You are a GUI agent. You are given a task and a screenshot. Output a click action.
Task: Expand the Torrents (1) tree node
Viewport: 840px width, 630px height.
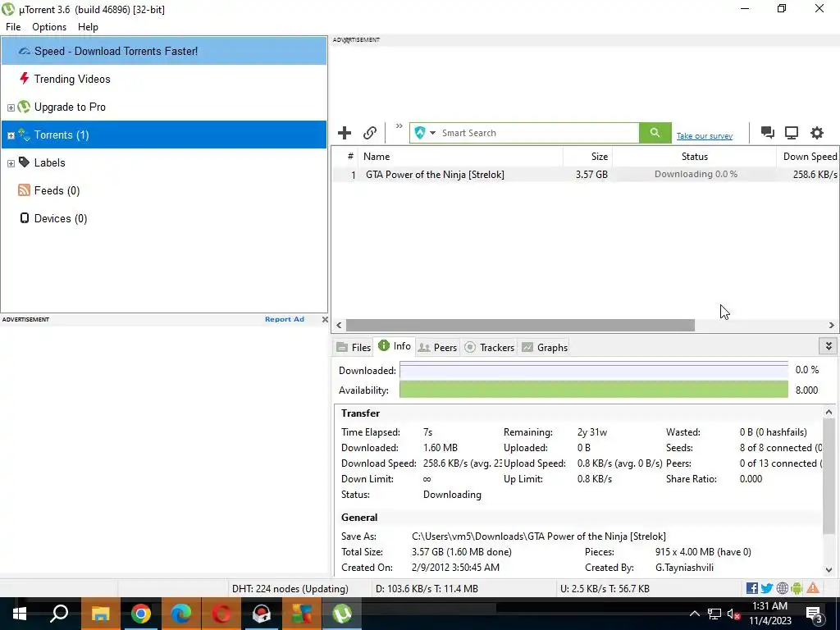pyautogui.click(x=11, y=135)
